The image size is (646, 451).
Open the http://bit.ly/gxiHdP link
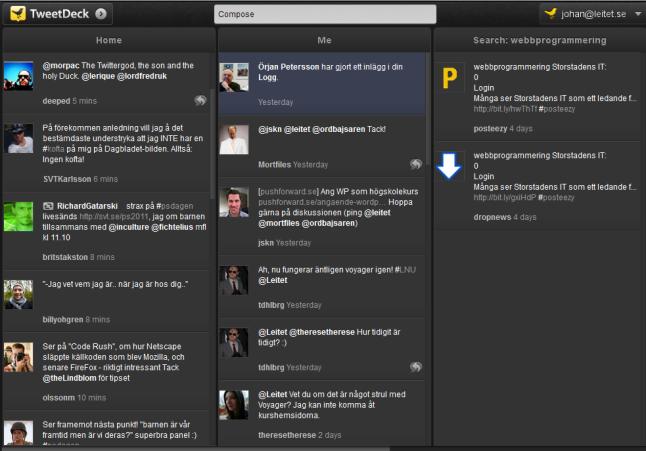(x=505, y=198)
